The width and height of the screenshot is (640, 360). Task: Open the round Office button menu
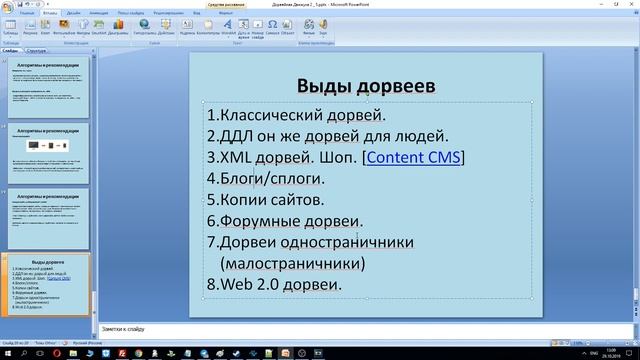point(7,7)
